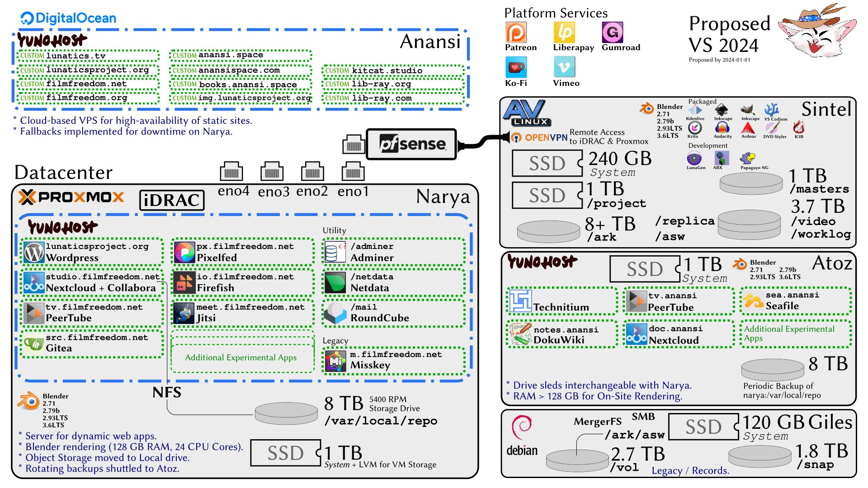Click the DigitalOcean logo

[68, 18]
